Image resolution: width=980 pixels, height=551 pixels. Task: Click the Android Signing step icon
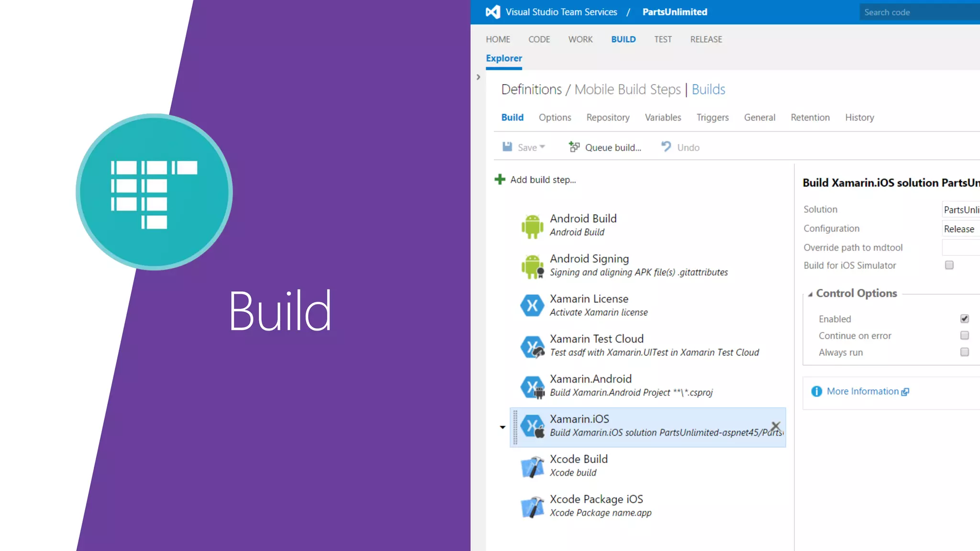(532, 266)
